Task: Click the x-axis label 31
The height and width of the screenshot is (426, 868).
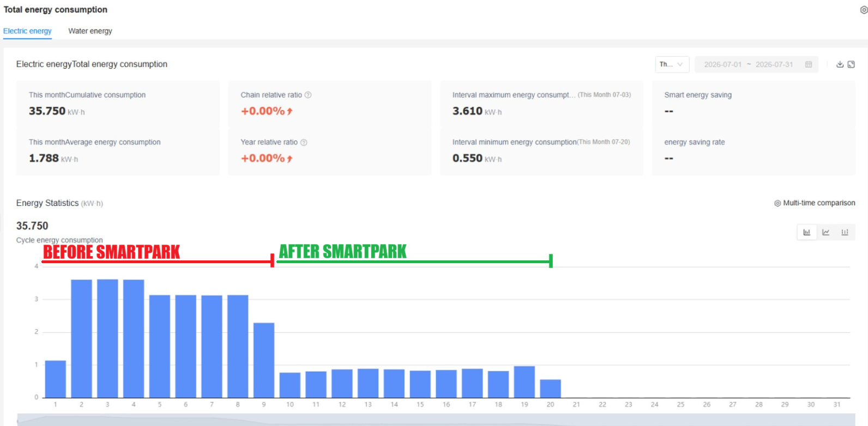Action: pos(837,405)
